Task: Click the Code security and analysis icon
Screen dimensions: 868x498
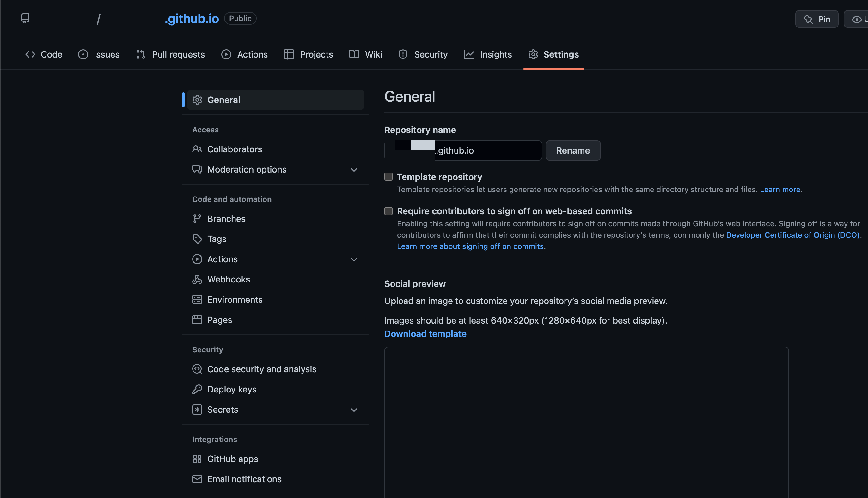Action: [197, 369]
